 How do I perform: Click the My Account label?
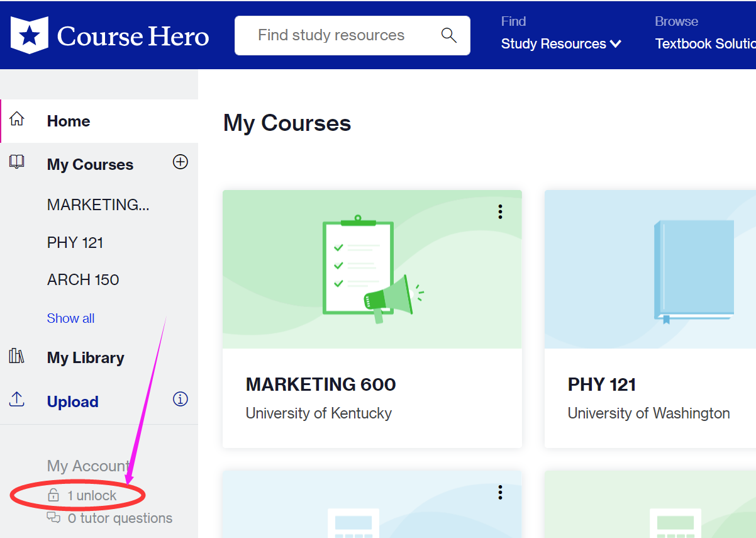[x=89, y=466]
